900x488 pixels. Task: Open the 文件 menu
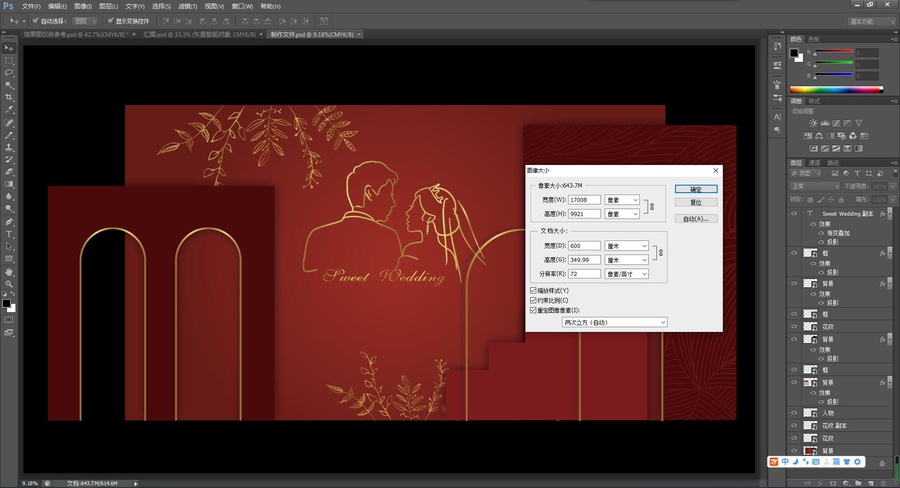30,6
